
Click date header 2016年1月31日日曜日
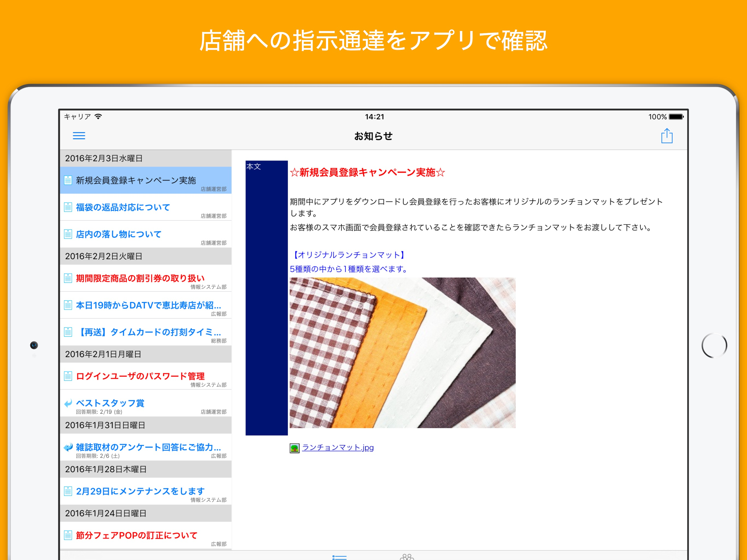pos(146,425)
